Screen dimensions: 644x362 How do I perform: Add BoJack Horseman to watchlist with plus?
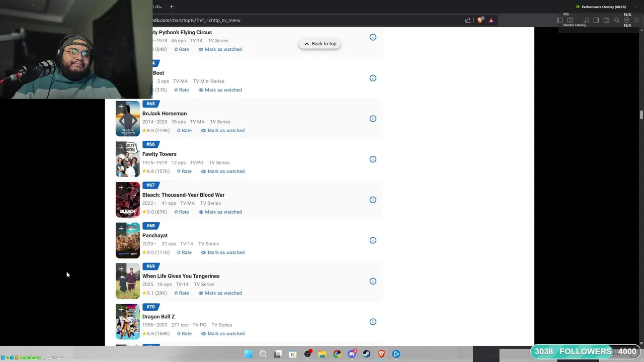121,106
